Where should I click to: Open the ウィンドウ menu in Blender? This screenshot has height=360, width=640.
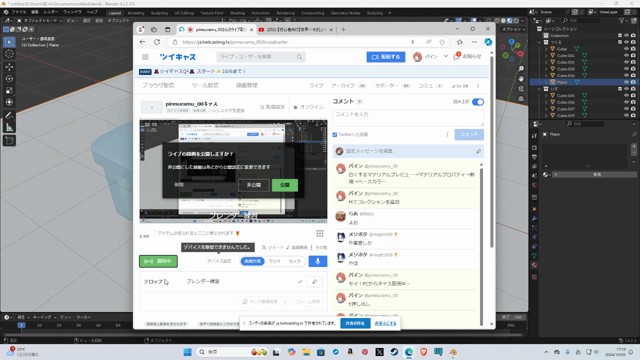coord(72,12)
